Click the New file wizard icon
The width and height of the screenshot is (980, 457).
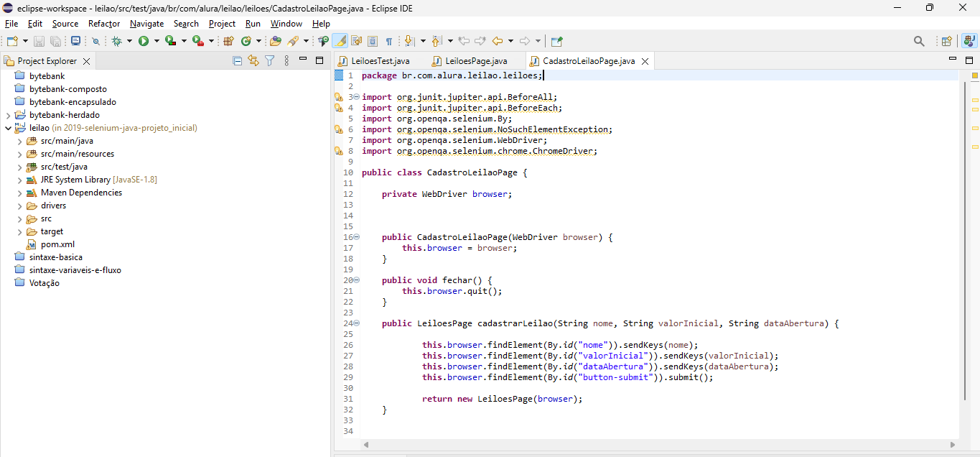[x=12, y=41]
